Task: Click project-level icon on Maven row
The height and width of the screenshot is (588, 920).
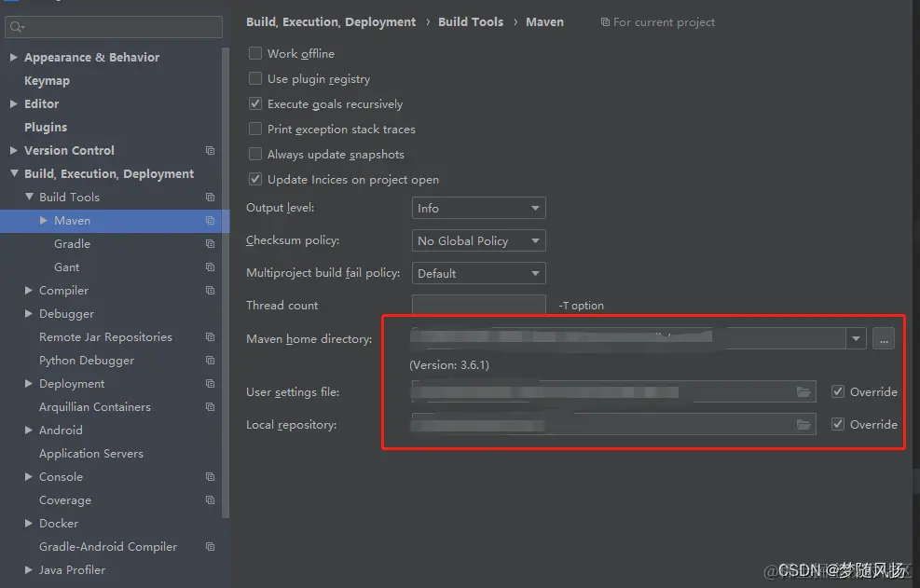Action: pyautogui.click(x=210, y=221)
